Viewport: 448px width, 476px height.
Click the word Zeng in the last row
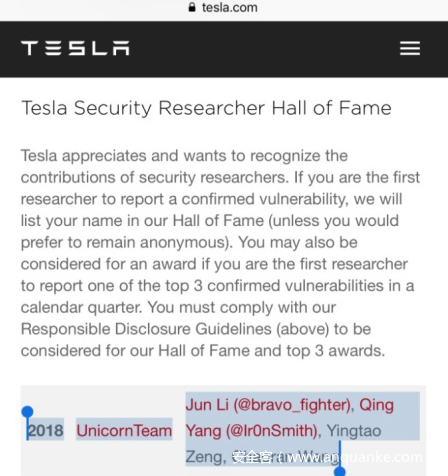pyautogui.click(x=204, y=457)
